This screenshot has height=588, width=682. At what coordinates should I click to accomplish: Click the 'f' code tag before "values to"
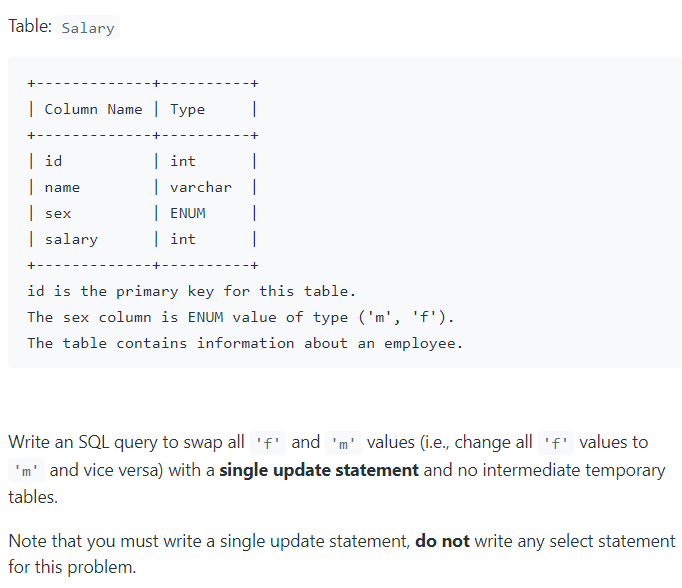pyautogui.click(x=555, y=443)
